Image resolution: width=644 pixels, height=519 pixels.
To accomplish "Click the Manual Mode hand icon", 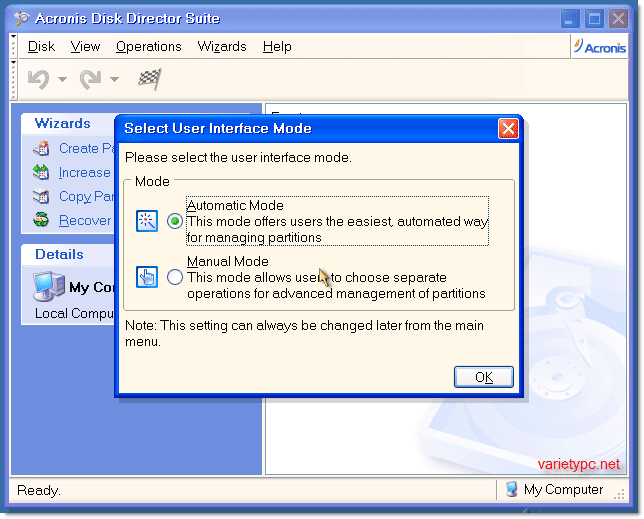I will click(x=147, y=277).
